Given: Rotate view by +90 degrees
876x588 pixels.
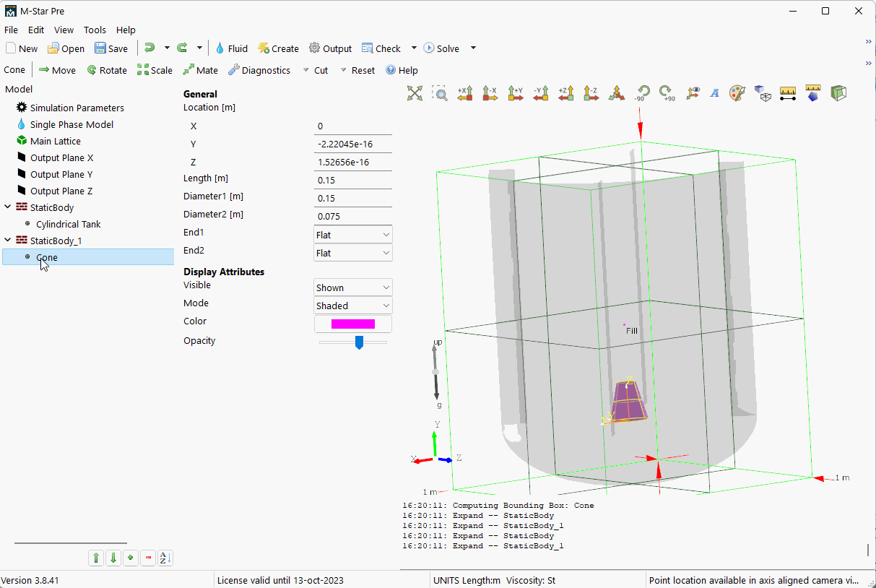Looking at the screenshot, I should (x=667, y=92).
